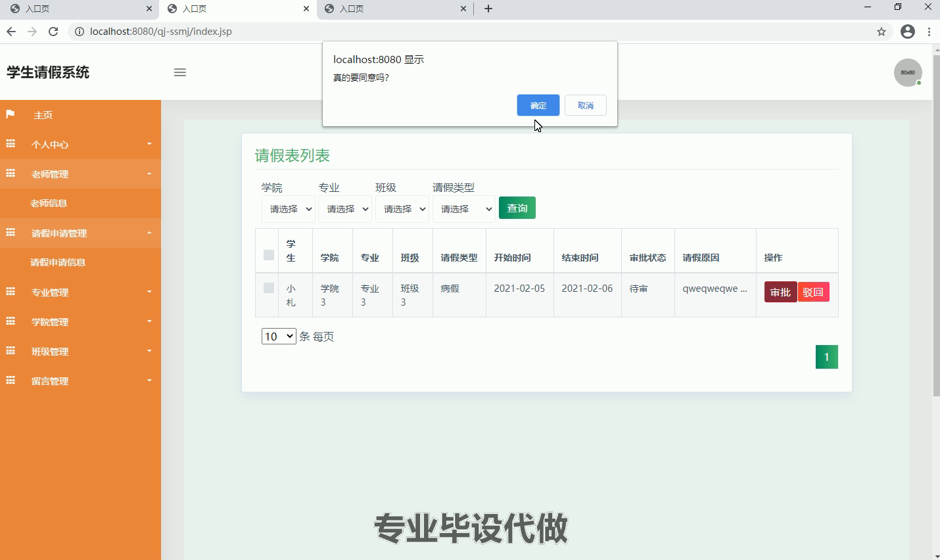Viewport: 940px width, 560px height.
Task: Toggle the select-all checkbox in table header
Action: (x=269, y=255)
